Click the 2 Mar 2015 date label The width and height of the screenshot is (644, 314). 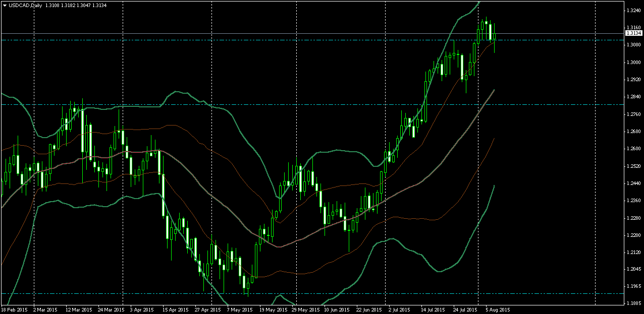click(46, 310)
